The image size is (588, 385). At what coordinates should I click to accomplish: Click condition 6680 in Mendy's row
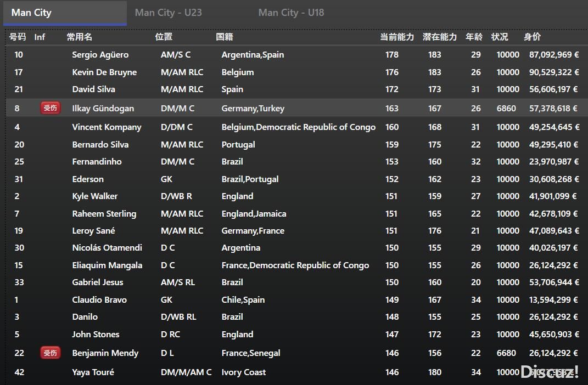(x=506, y=353)
